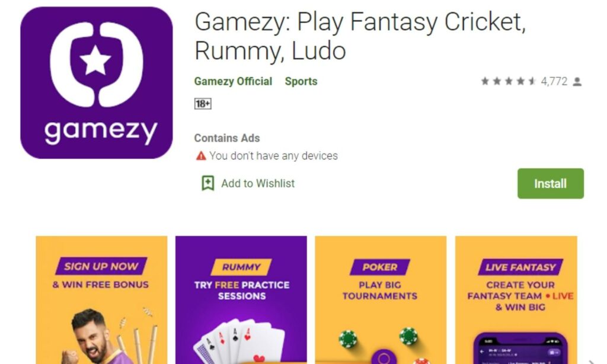607x364 pixels.
Task: Open the Sign Up Now bonus screenshot
Action: click(x=101, y=300)
